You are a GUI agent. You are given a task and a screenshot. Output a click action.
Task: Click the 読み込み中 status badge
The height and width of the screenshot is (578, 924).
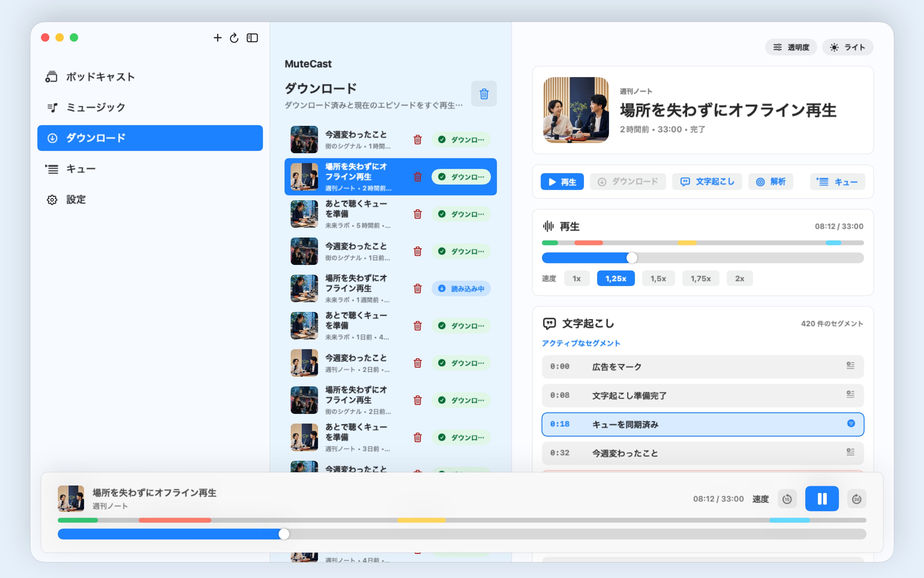pos(461,288)
